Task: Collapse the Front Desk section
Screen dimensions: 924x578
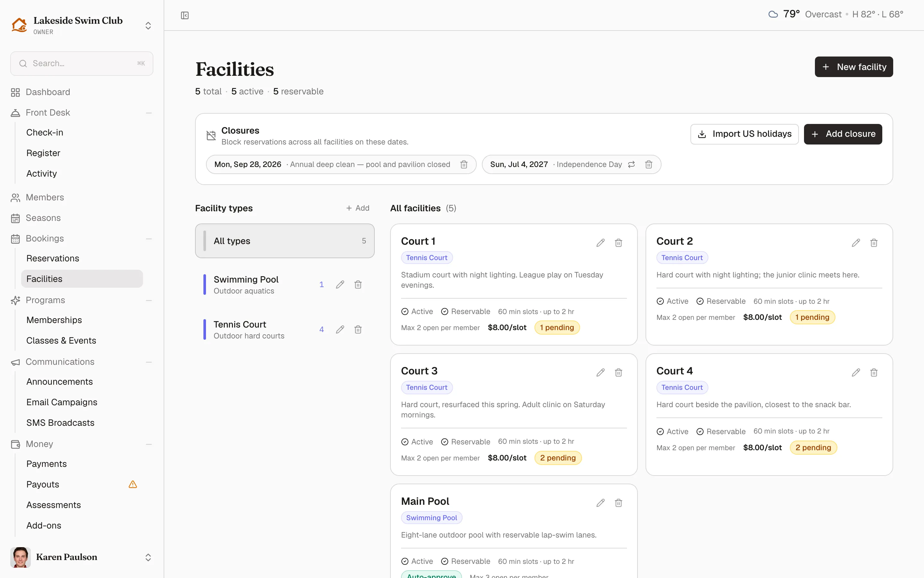Action: (149, 113)
